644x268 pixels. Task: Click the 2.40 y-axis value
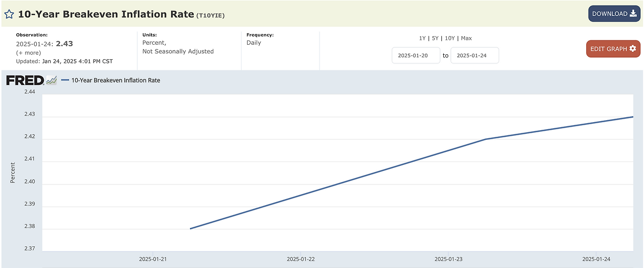click(30, 182)
